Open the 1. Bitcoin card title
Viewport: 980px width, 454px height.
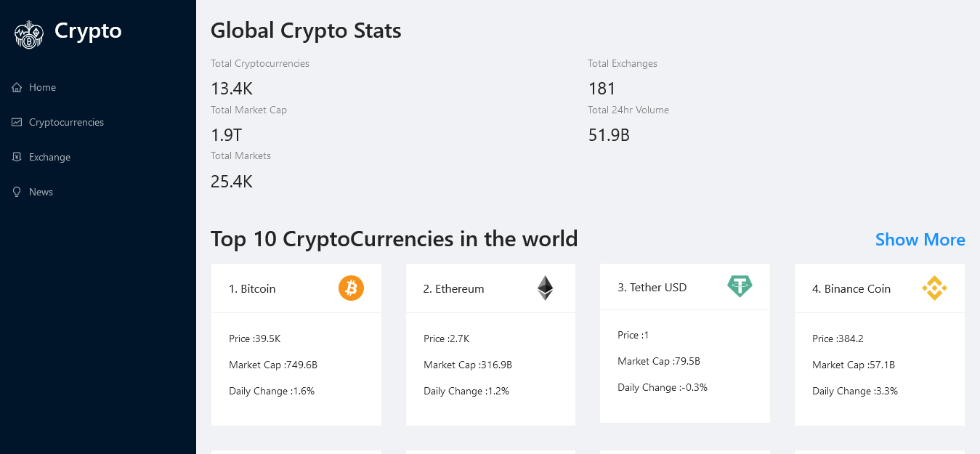tap(252, 288)
